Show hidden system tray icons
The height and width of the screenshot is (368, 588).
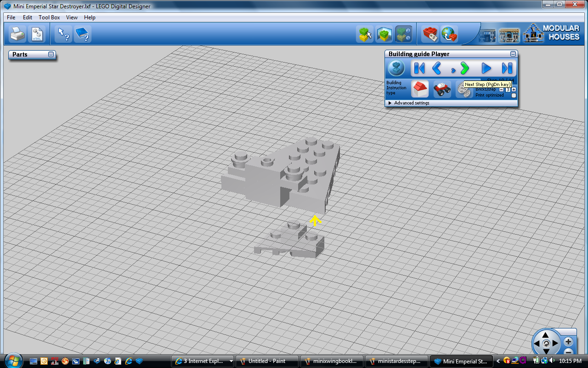click(498, 361)
